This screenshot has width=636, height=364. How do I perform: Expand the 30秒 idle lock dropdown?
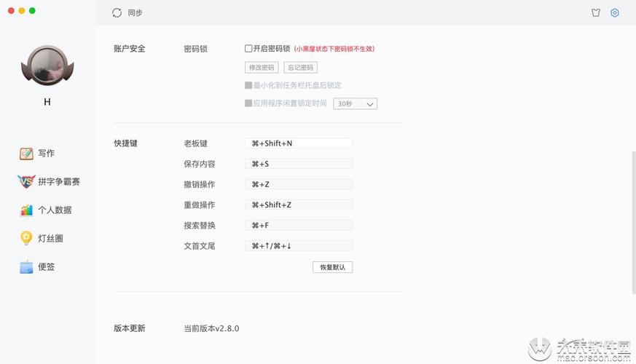[355, 104]
